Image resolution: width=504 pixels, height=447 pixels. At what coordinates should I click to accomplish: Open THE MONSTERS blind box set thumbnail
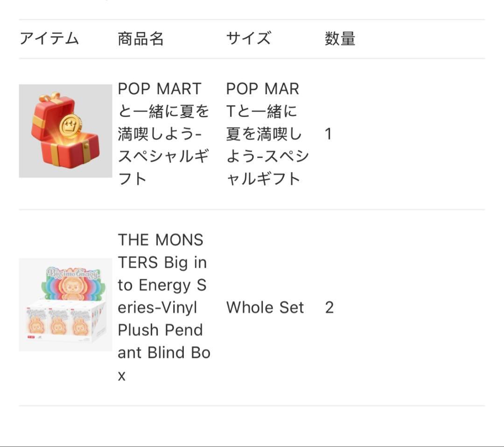coord(65,305)
